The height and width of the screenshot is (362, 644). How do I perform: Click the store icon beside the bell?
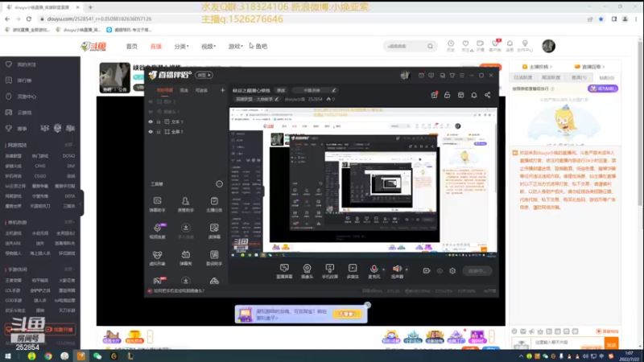point(460,95)
